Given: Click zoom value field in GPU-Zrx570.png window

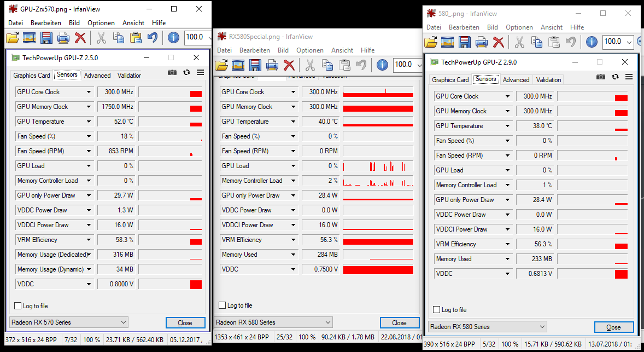Looking at the screenshot, I should [x=196, y=37].
